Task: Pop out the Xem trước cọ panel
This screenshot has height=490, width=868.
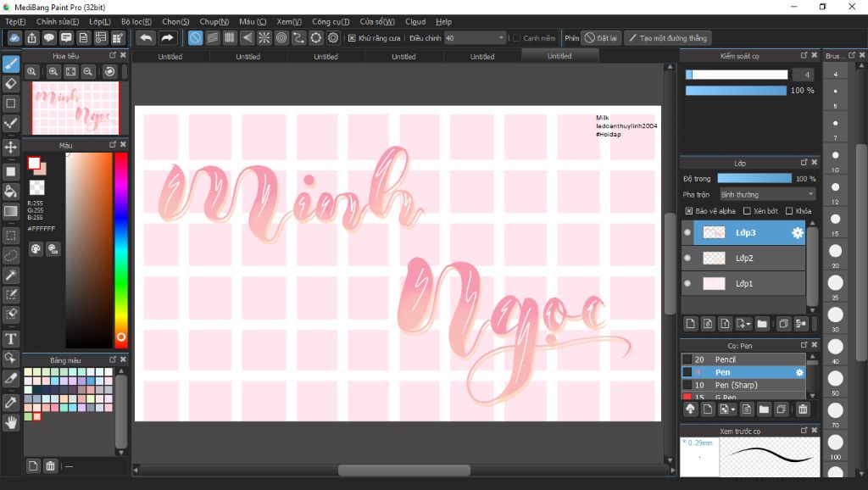Action: [804, 430]
